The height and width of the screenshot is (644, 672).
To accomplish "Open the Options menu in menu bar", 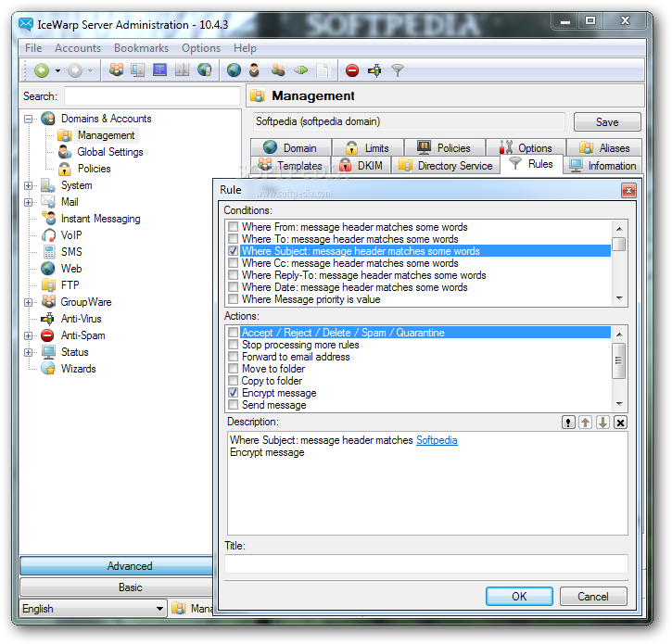I will [201, 48].
